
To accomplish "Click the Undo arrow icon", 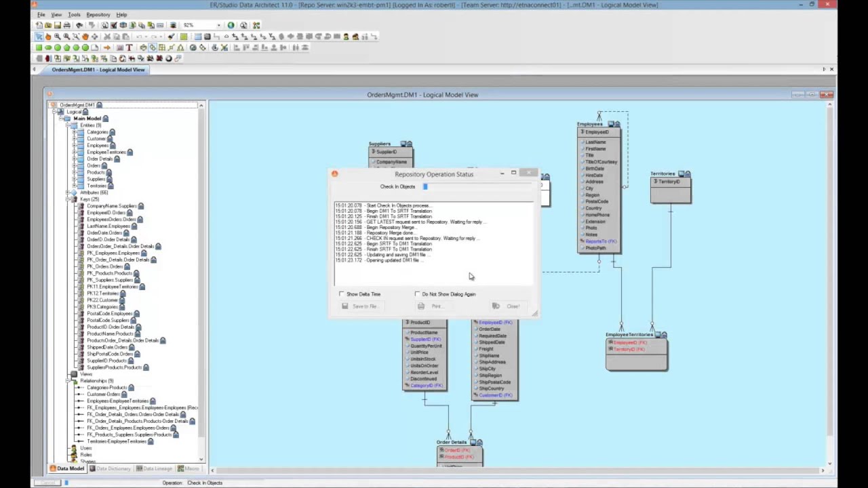I will 139,37.
